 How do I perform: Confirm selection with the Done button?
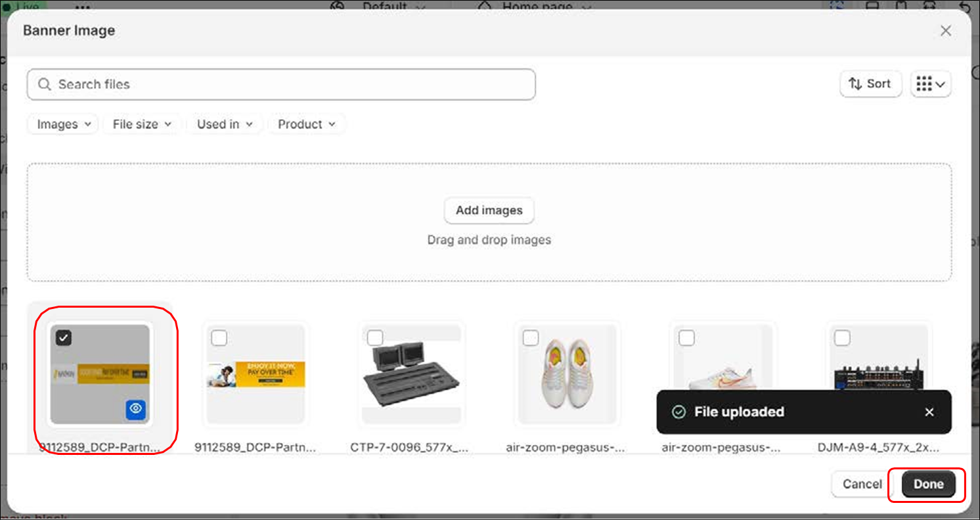coord(928,484)
